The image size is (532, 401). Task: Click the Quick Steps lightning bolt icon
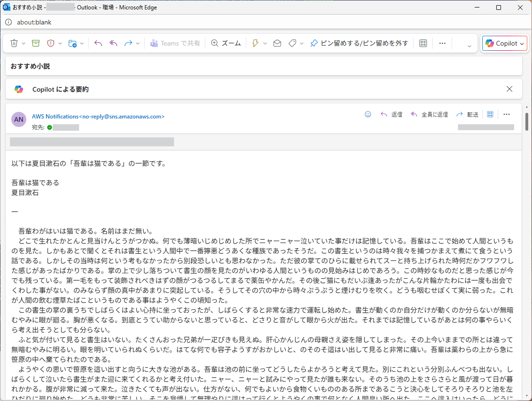pos(256,43)
